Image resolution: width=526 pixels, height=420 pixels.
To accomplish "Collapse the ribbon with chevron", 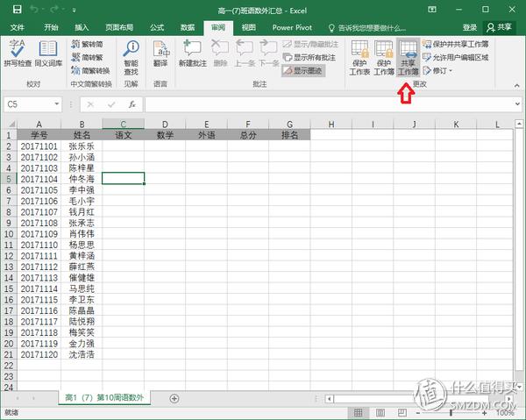I will tap(517, 86).
